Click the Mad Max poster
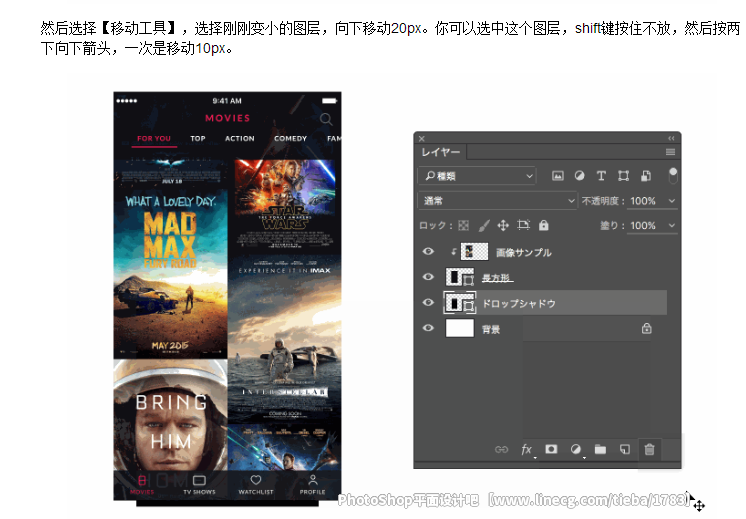Screen dimensions: 746x519 point(170,274)
